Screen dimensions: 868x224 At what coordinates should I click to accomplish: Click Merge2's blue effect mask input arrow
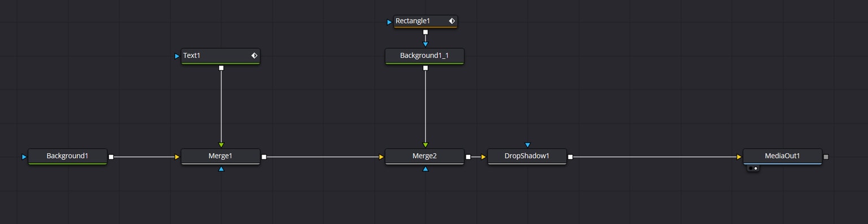coord(426,169)
